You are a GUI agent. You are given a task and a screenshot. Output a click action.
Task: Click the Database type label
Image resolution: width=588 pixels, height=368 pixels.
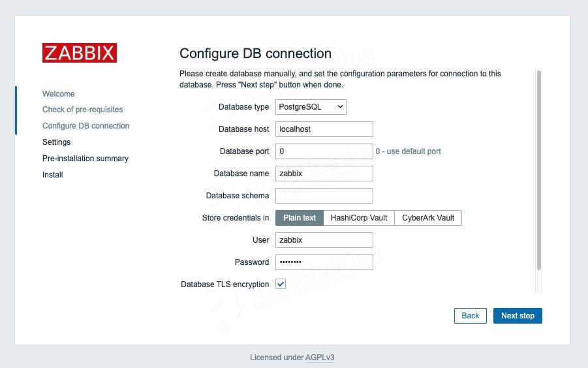click(x=244, y=107)
